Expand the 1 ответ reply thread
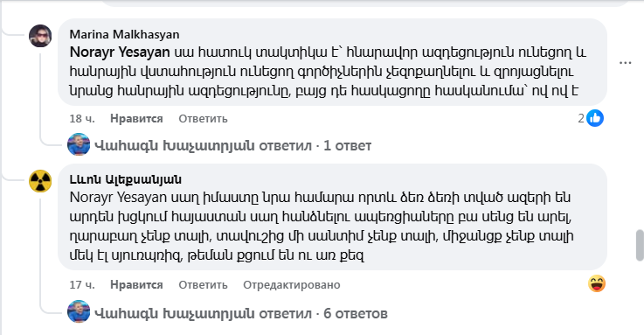The image size is (644, 335). tap(233, 145)
